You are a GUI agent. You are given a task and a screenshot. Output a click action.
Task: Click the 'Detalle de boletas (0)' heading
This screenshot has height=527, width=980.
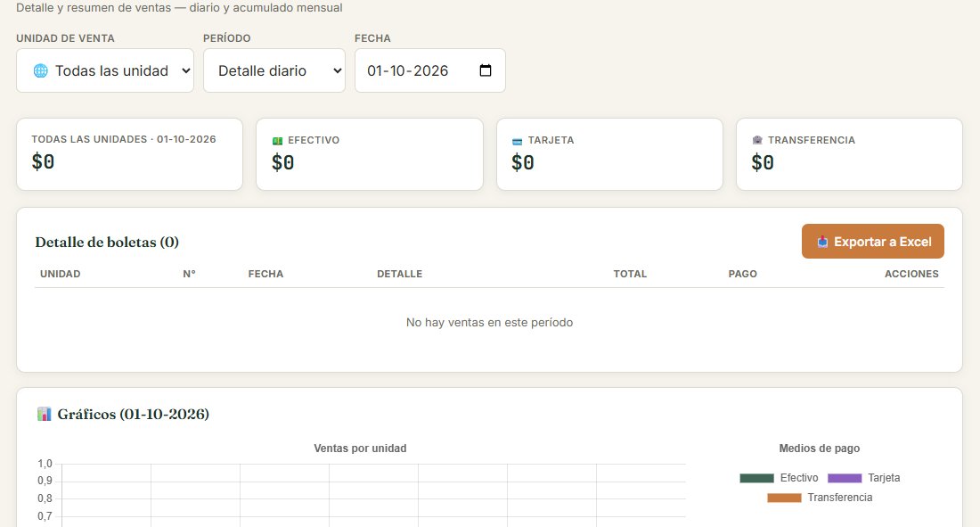[x=107, y=243]
